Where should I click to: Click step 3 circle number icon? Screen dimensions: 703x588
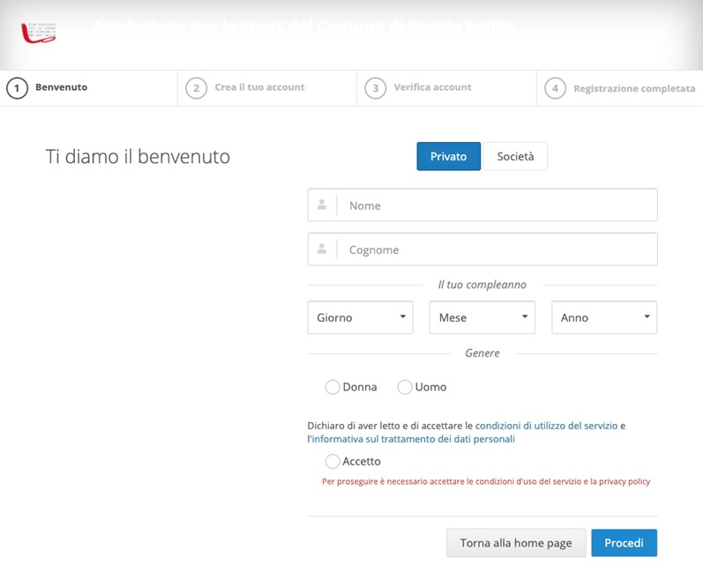(x=376, y=88)
